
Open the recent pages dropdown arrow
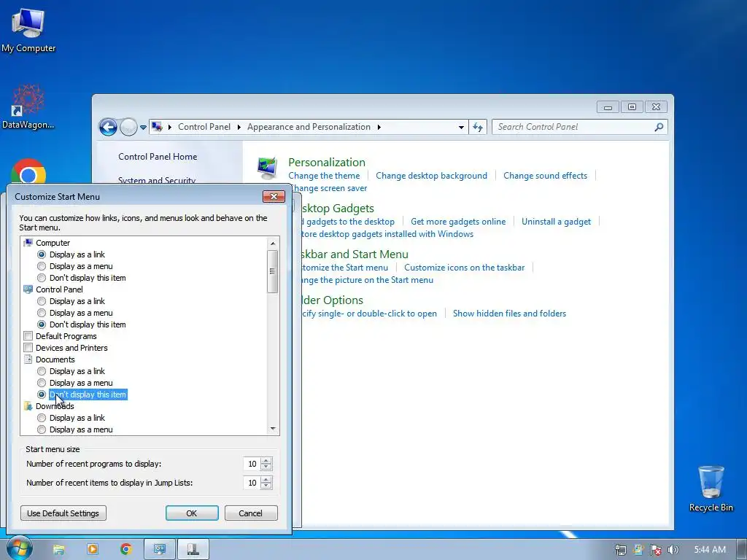pyautogui.click(x=143, y=127)
